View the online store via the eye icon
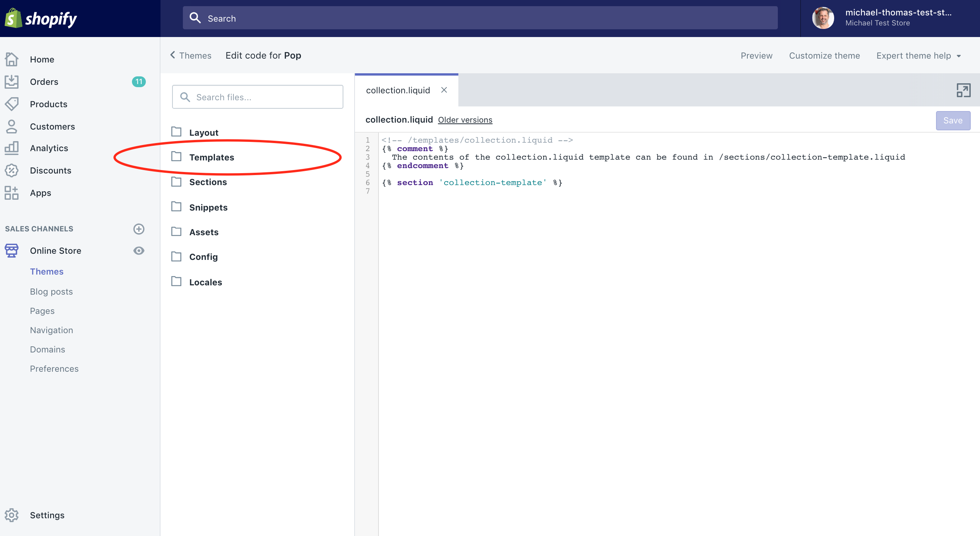 [x=139, y=251]
